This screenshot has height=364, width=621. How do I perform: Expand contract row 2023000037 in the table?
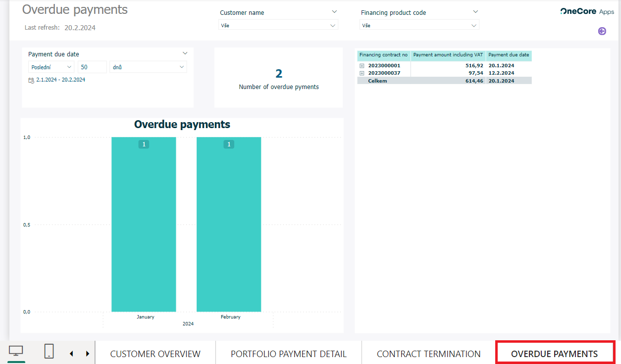(x=362, y=73)
